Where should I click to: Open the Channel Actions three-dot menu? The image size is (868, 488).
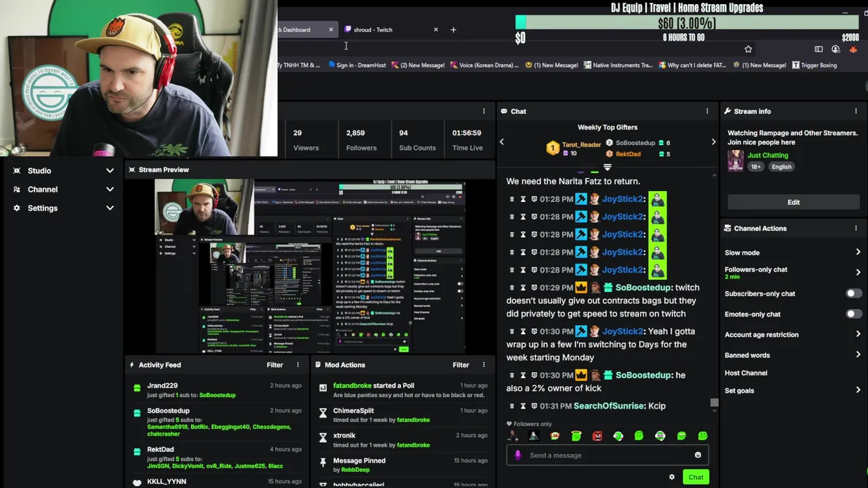coord(856,228)
